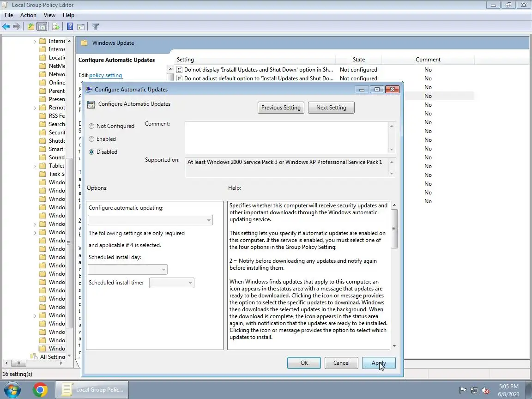Click the Action Center flag tray icon

point(463,390)
